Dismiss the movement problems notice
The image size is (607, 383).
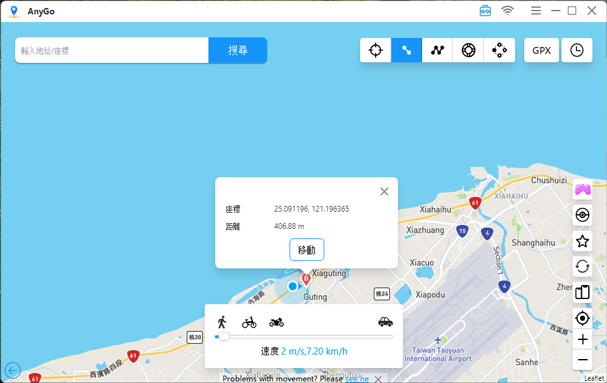click(378, 379)
